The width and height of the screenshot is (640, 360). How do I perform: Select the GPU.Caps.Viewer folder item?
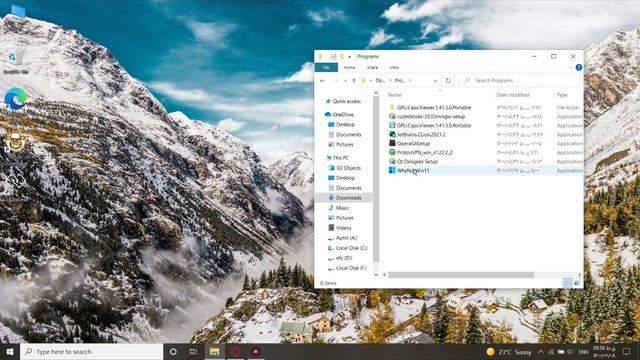[x=433, y=107]
